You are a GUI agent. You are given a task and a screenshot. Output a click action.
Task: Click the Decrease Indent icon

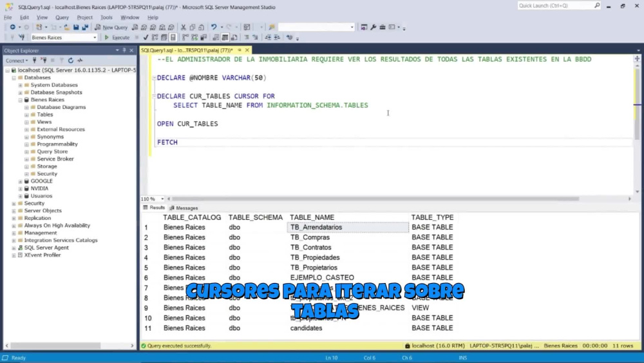tap(268, 37)
